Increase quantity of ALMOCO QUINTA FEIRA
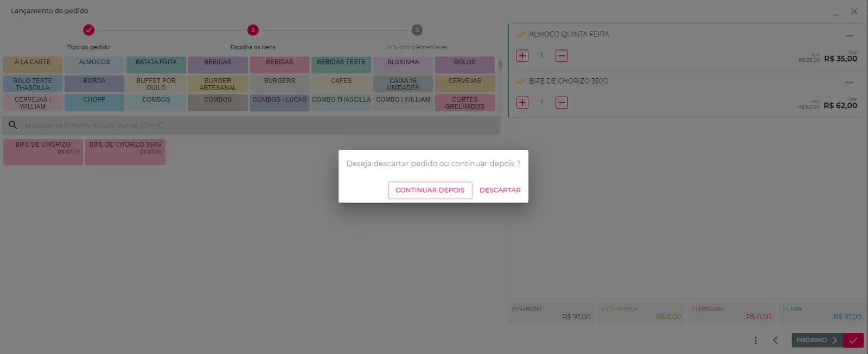The height and width of the screenshot is (354, 868). tap(522, 55)
